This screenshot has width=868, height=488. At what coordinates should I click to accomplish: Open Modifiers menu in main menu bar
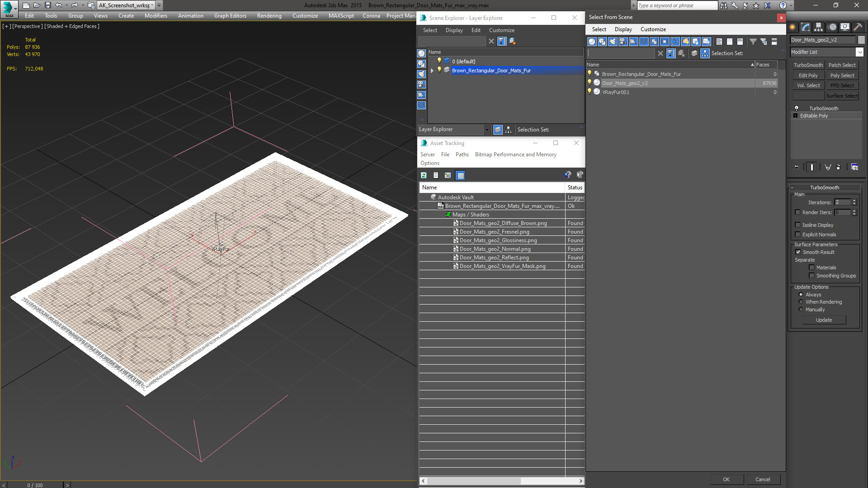156,16
